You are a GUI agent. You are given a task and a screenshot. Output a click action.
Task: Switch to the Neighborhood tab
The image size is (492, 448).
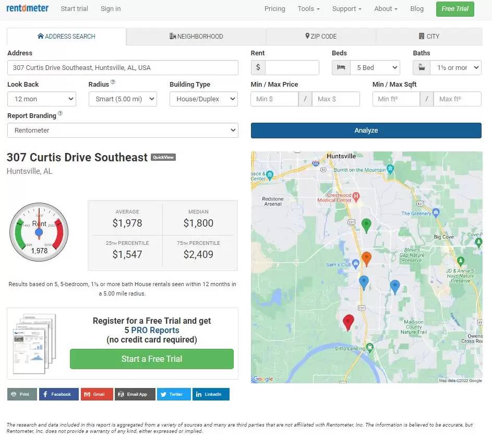(196, 37)
